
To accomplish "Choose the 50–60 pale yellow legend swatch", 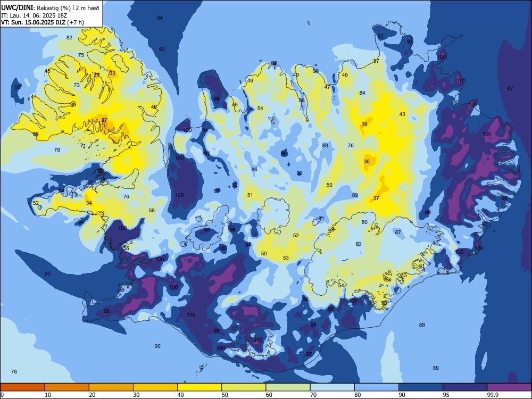I will pos(244,387).
